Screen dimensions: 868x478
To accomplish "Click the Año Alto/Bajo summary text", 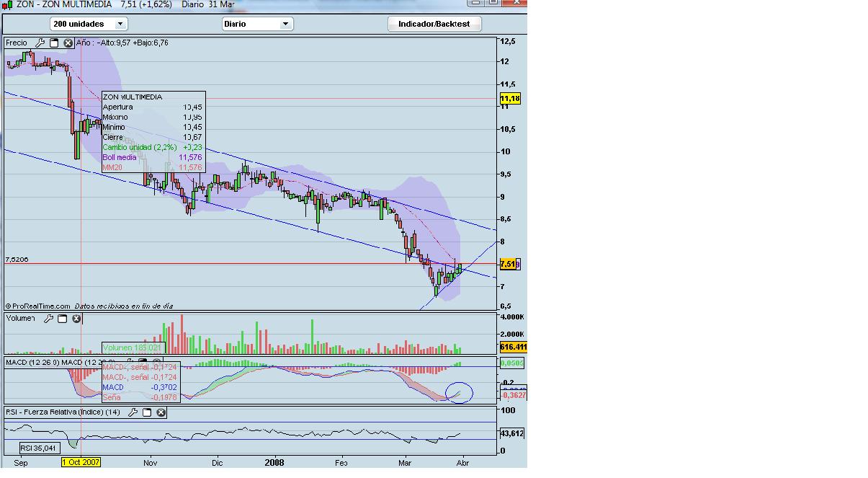I will click(122, 43).
